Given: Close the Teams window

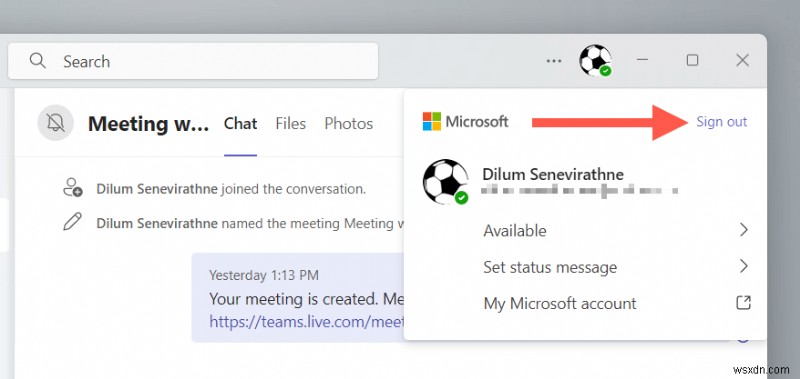Looking at the screenshot, I should [742, 60].
